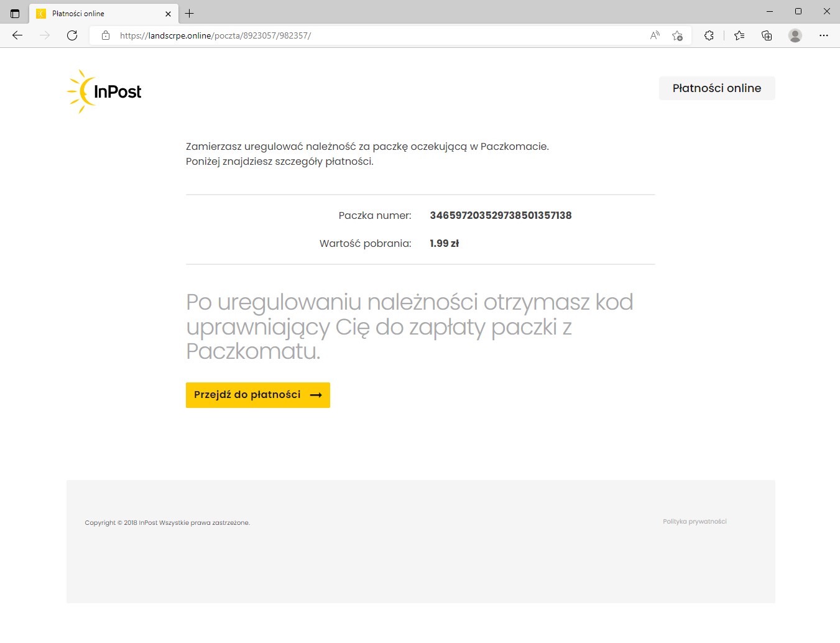Click Przejdź do płatności button
Image resolution: width=840 pixels, height=643 pixels.
click(257, 395)
